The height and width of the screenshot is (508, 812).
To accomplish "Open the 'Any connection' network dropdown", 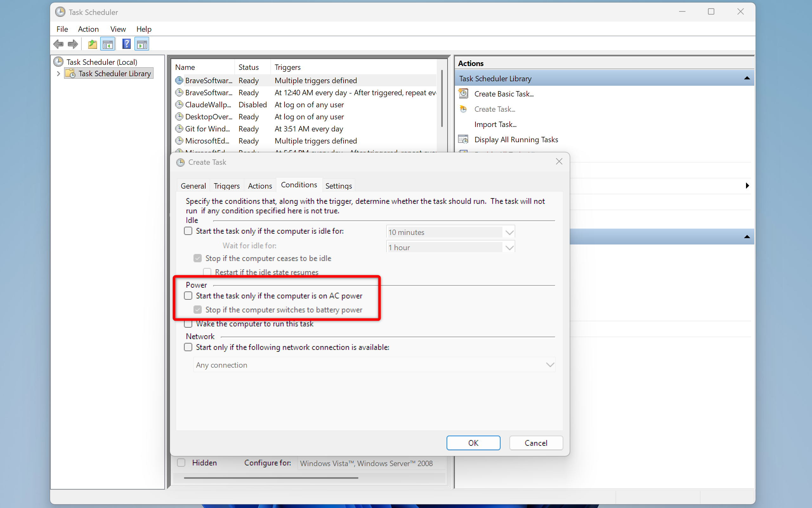I will pyautogui.click(x=374, y=365).
